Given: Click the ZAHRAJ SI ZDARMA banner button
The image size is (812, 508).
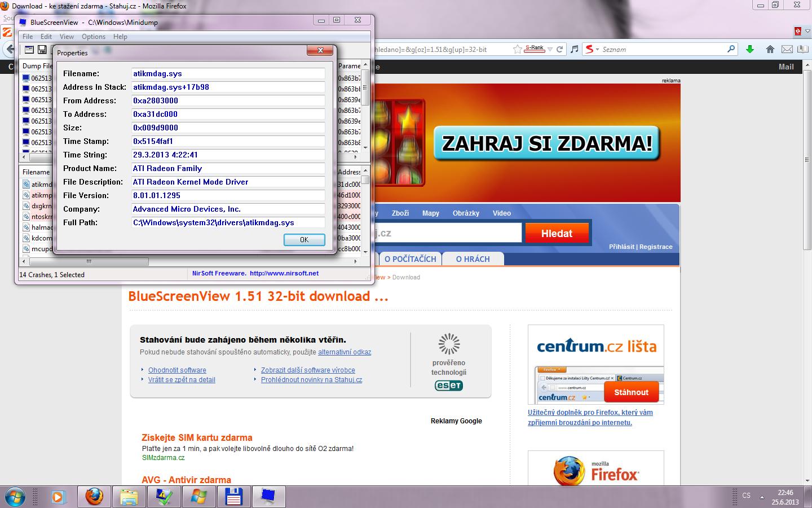Looking at the screenshot, I should (546, 143).
